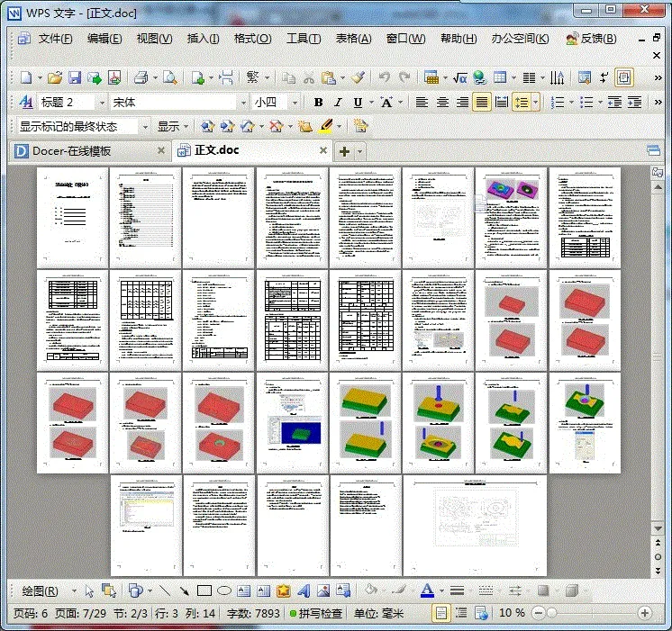
Task: Click the Redo arrow icon
Action: click(x=404, y=77)
